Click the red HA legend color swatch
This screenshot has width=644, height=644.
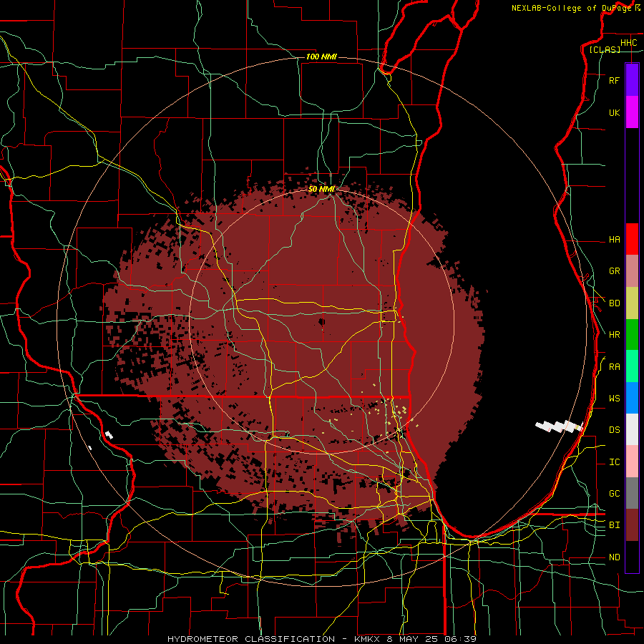[x=632, y=239]
